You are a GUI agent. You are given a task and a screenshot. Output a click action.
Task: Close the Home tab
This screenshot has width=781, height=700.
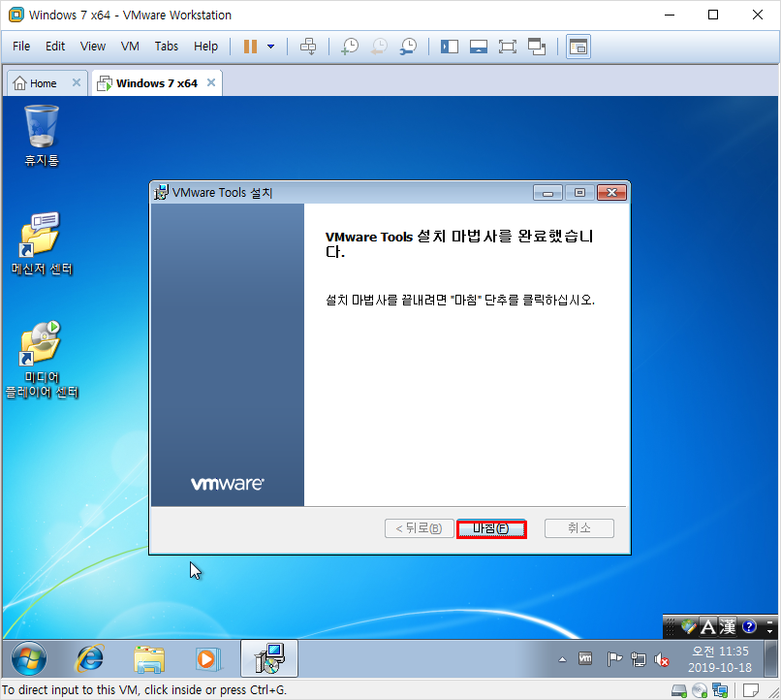tap(77, 82)
